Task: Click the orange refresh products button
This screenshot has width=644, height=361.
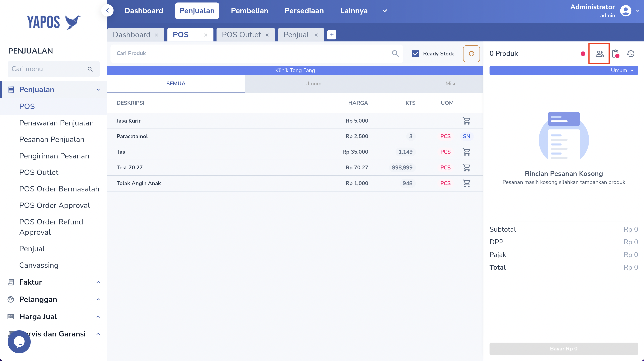Action: coord(471,54)
